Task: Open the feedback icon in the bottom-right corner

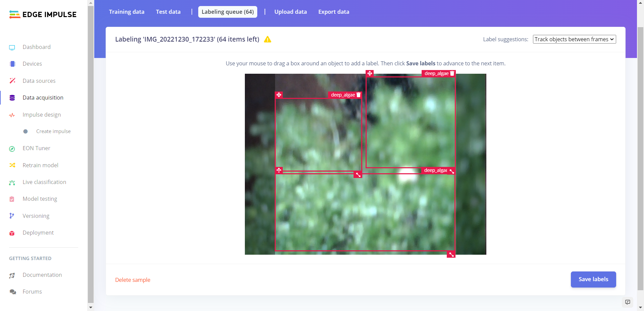Action: point(628,302)
